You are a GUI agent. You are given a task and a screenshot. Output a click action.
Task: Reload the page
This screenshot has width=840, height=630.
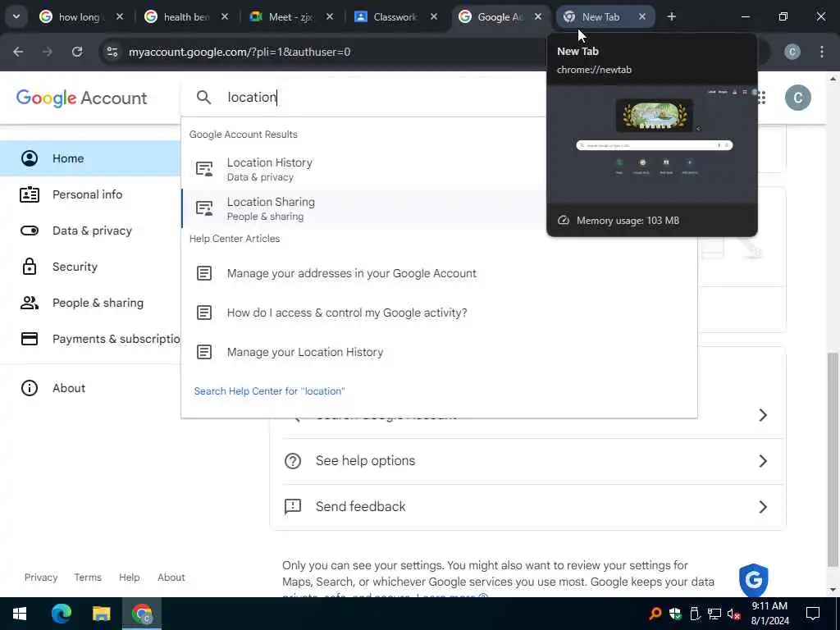click(x=77, y=52)
